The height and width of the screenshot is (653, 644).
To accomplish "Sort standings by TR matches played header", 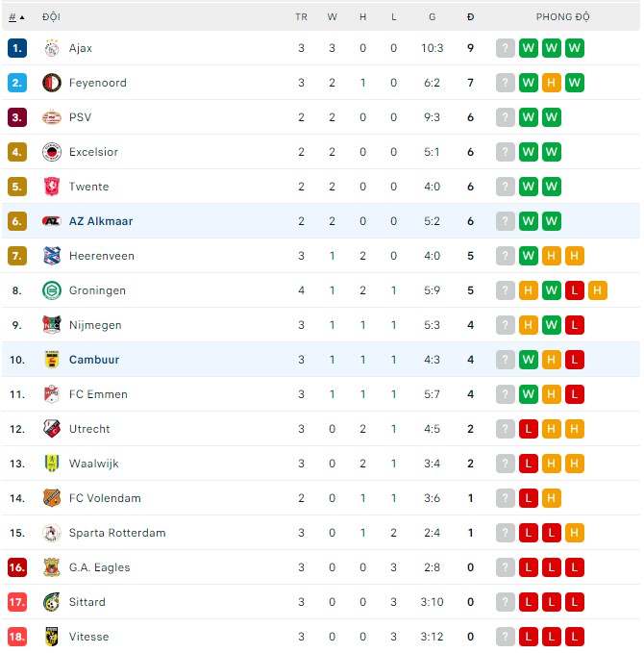I will (x=301, y=17).
